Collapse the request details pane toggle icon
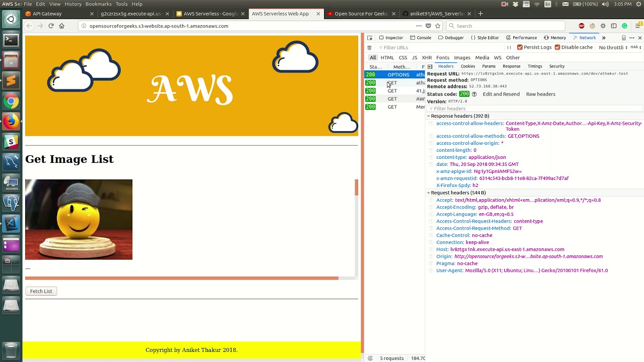644x362 pixels. (430, 66)
